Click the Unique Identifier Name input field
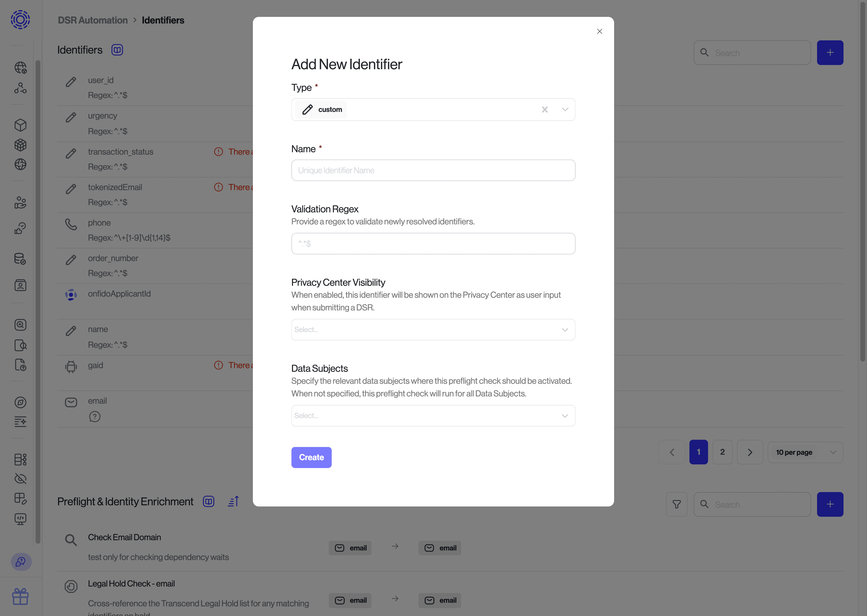 (433, 170)
